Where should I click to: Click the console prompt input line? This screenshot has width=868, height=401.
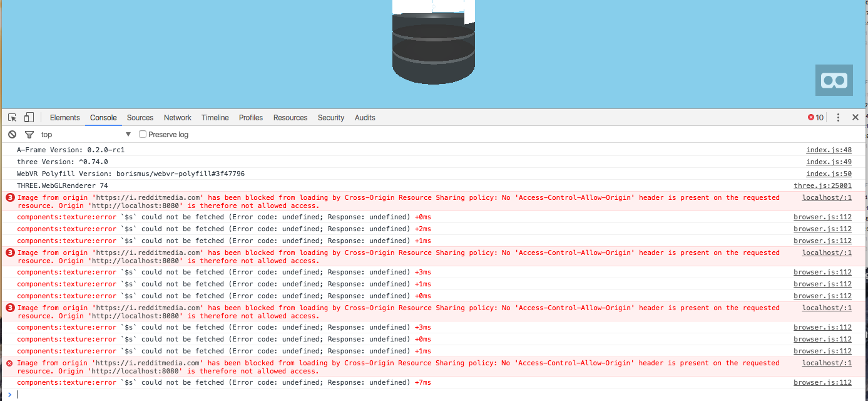pyautogui.click(x=375, y=394)
